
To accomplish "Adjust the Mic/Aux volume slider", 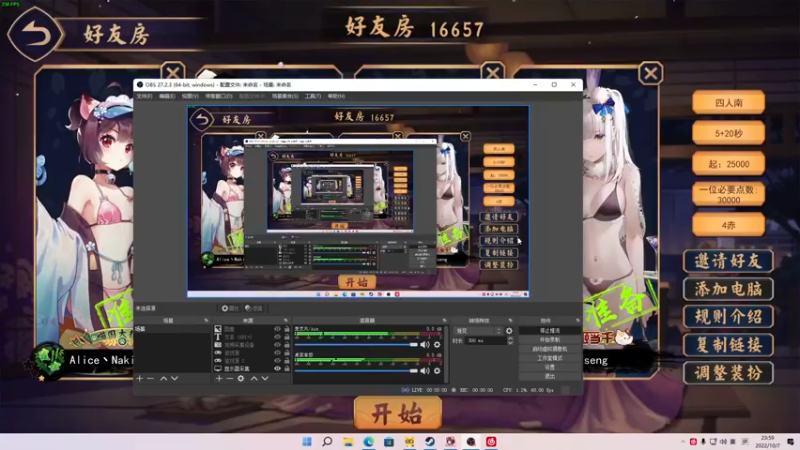I will [x=356, y=345].
